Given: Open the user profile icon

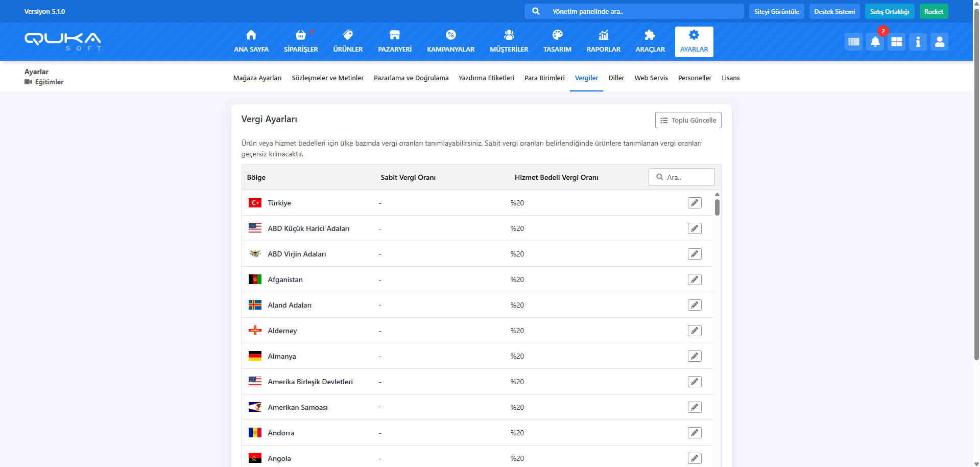Looking at the screenshot, I should tap(939, 42).
